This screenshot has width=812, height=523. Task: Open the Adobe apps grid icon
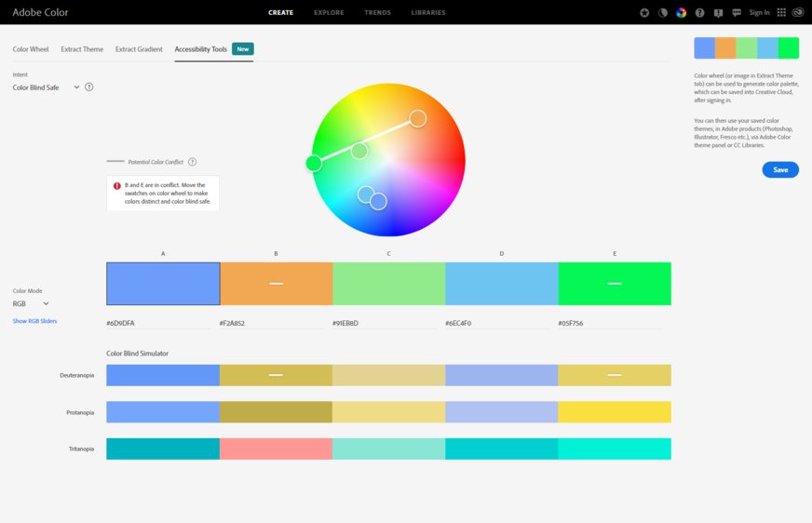[781, 13]
